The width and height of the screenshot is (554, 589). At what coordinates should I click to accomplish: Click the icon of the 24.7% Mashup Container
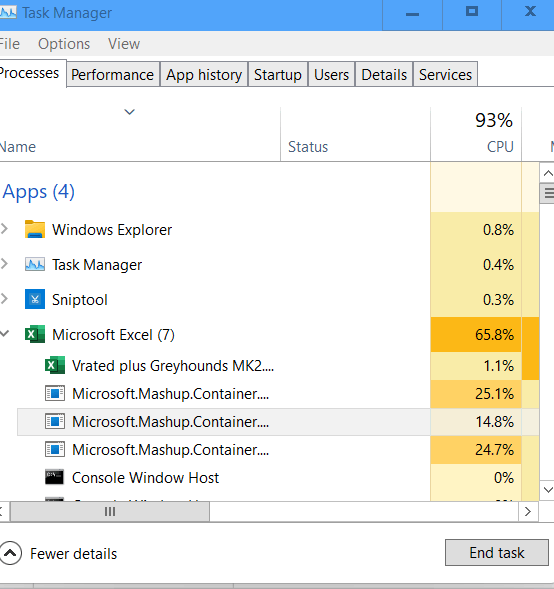click(55, 449)
